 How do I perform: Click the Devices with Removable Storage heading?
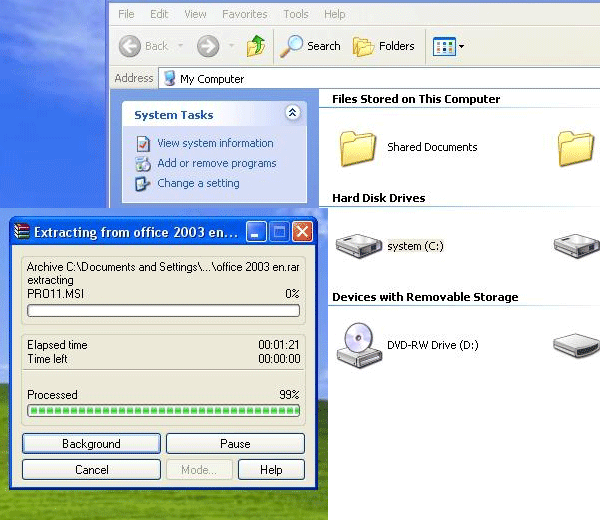425,297
